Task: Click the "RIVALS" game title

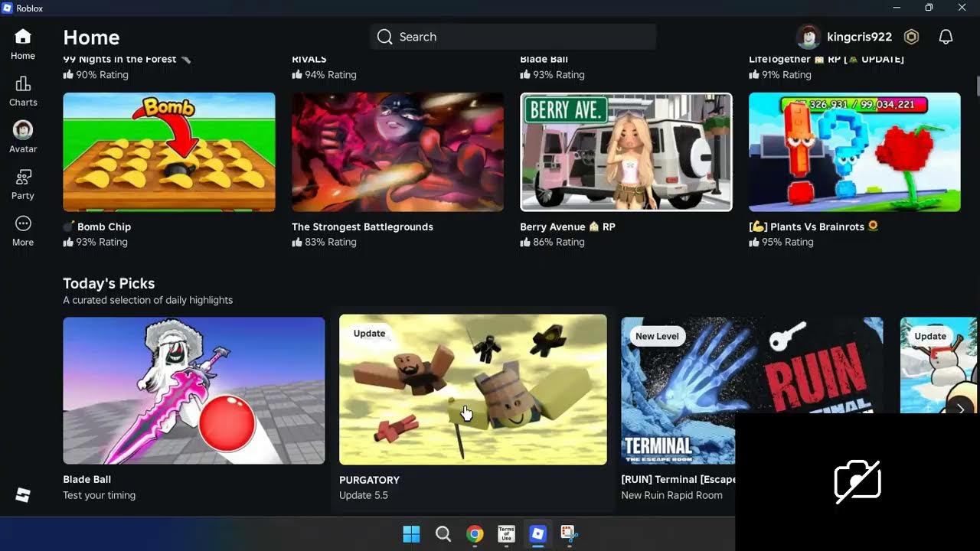Action: (309, 59)
